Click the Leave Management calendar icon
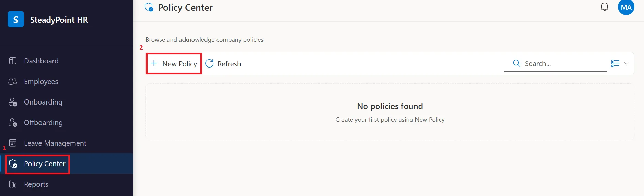The width and height of the screenshot is (644, 196). 13,143
